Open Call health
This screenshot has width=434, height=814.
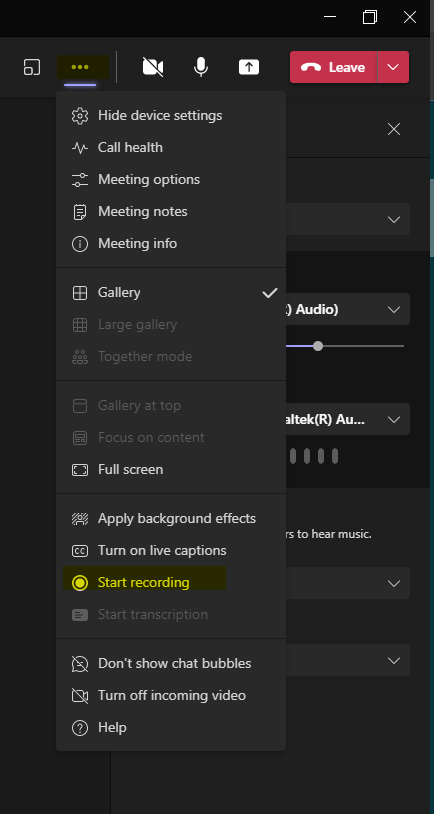[171, 147]
